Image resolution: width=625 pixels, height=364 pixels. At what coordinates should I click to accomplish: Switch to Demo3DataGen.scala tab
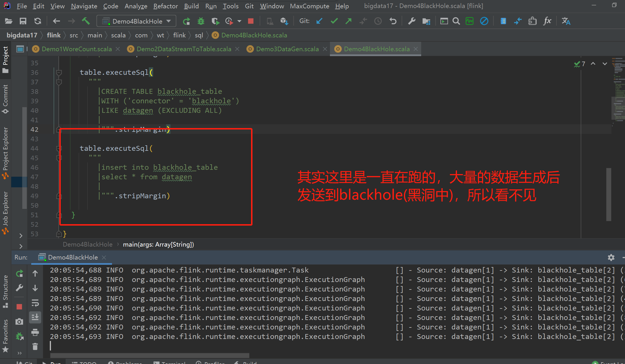coord(287,49)
